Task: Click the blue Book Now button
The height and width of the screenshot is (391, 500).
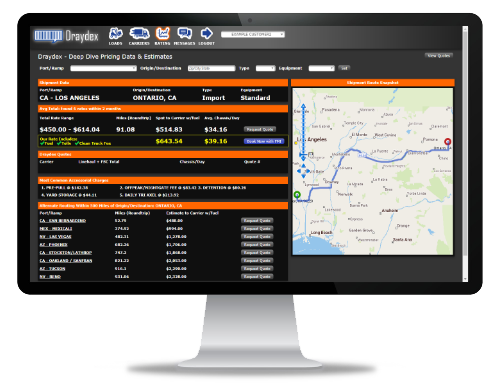Action: tap(264, 141)
